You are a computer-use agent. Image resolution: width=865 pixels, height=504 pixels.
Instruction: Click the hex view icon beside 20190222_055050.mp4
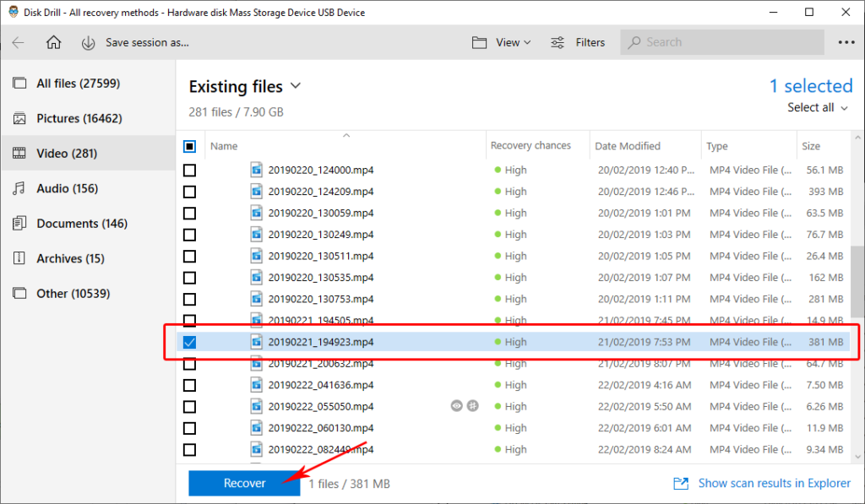pyautogui.click(x=472, y=406)
